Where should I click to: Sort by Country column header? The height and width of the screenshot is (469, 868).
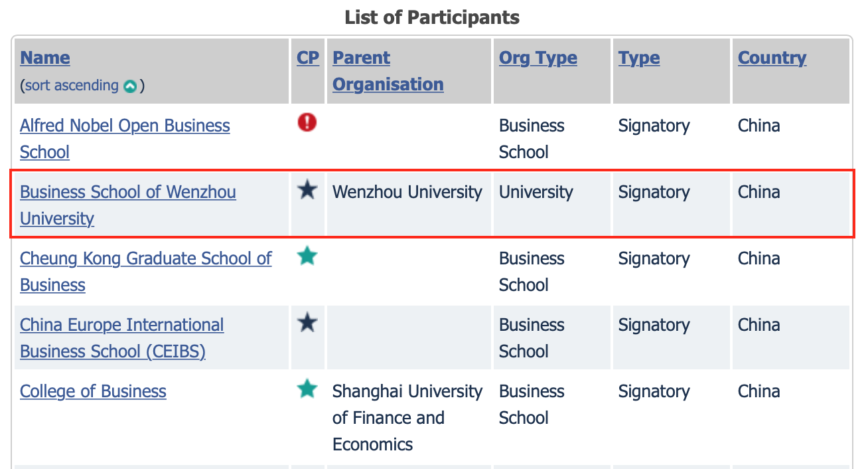click(772, 58)
